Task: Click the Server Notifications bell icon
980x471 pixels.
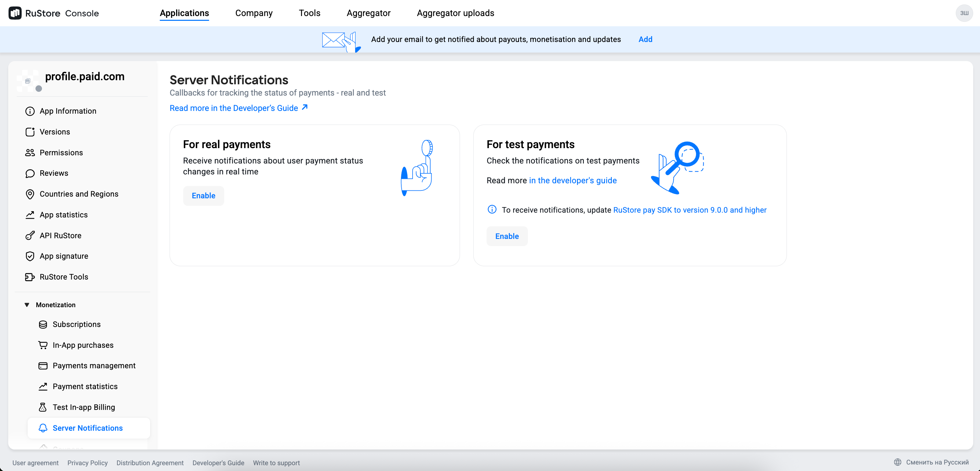Action: 43,428
